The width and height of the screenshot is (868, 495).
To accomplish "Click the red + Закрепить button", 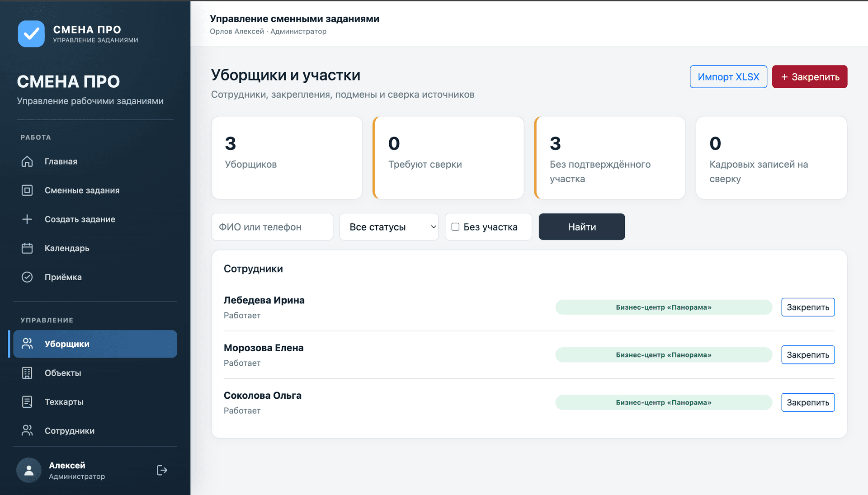I will coord(810,77).
